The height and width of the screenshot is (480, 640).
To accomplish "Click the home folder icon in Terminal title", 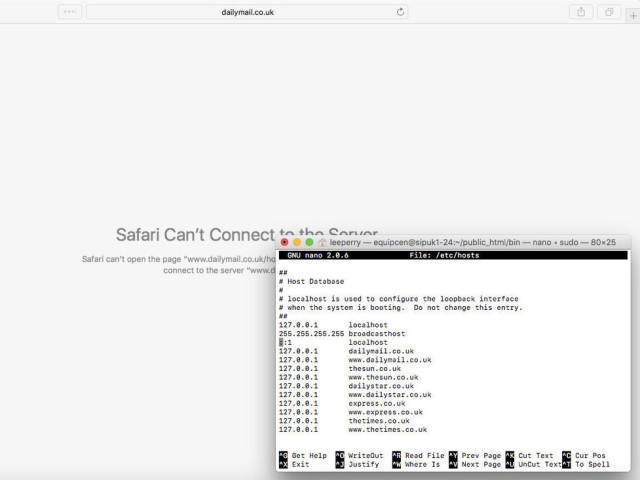I will (323, 242).
